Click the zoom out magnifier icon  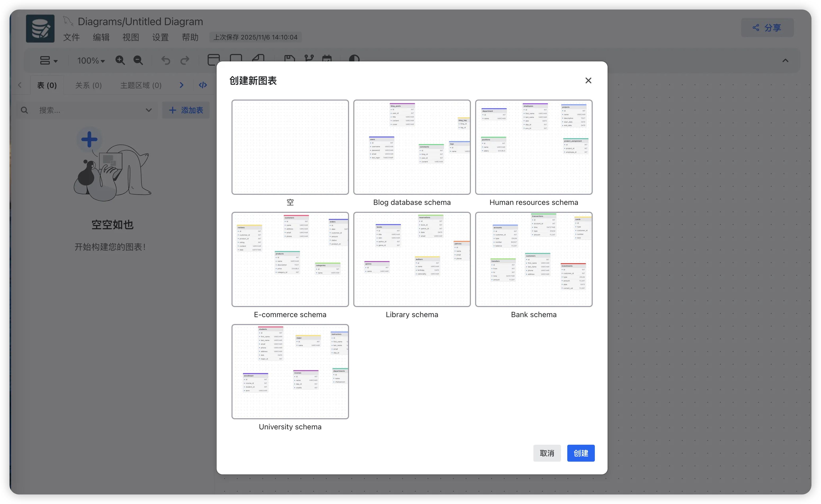point(138,60)
